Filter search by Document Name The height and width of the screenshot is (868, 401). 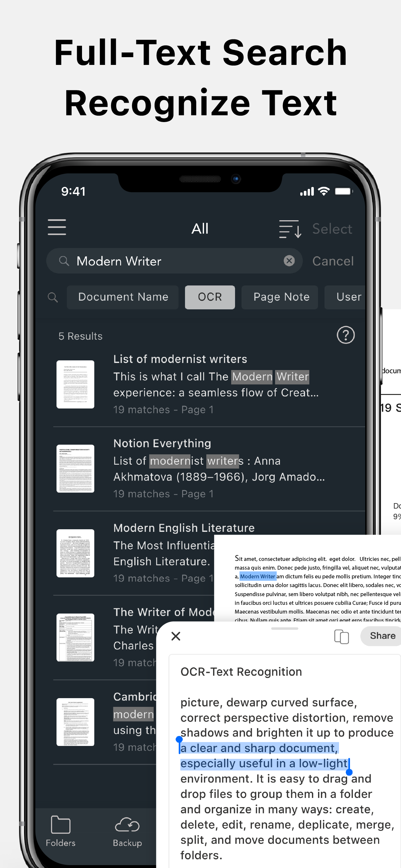123,297
